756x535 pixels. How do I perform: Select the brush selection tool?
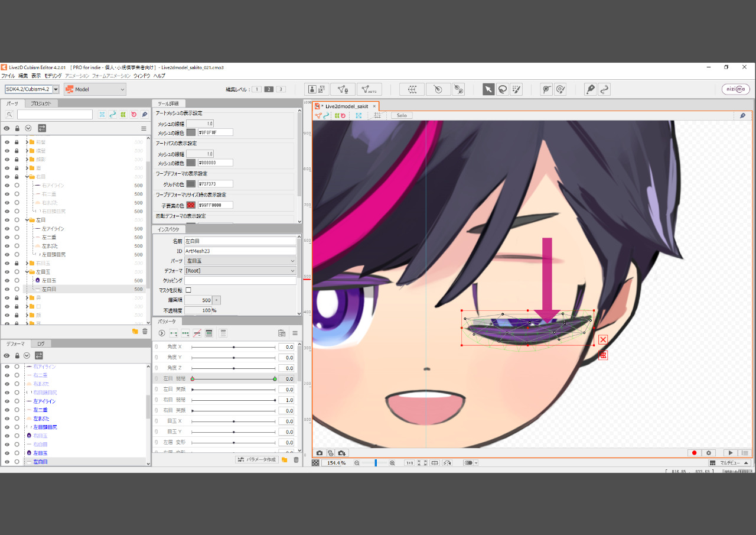click(x=517, y=89)
